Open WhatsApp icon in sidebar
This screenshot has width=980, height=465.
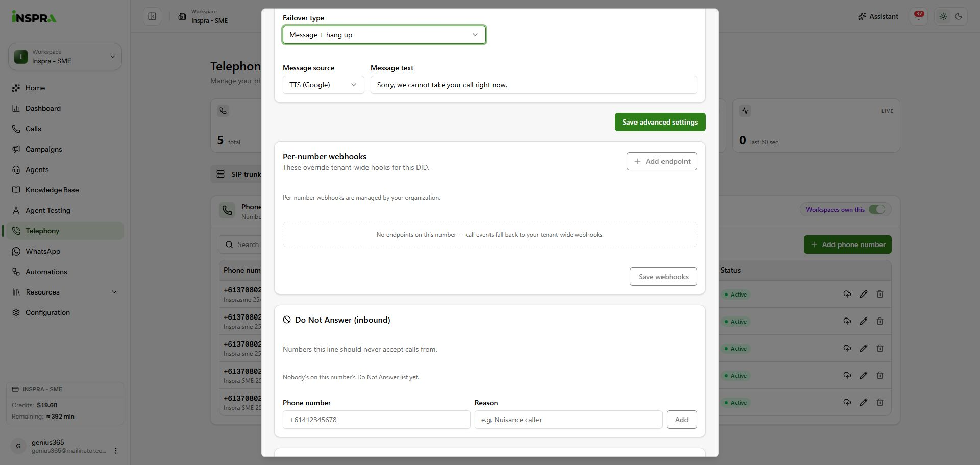click(16, 251)
